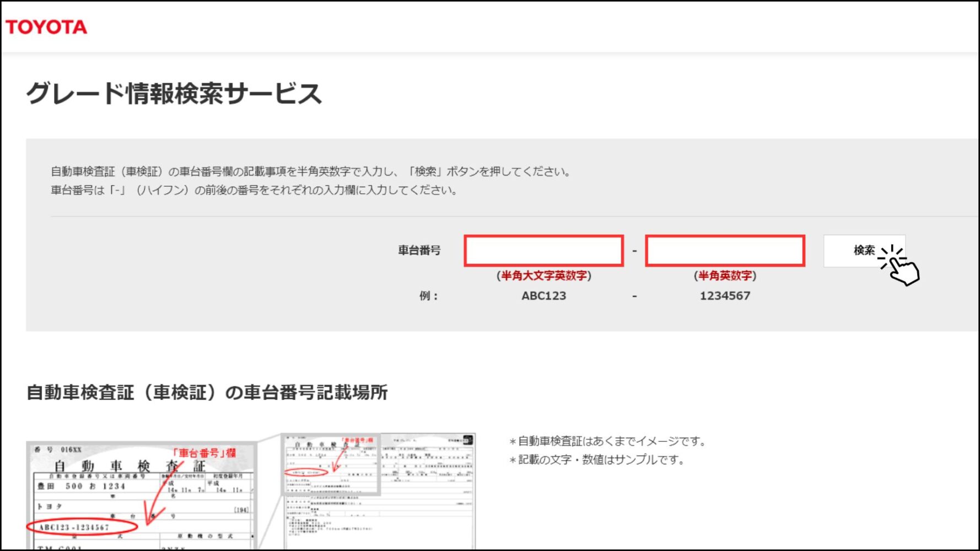The width and height of the screenshot is (980, 551).
Task: Click the example value 1234567
Action: click(725, 296)
